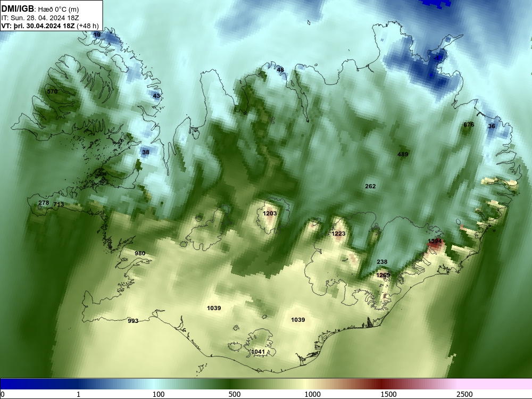This screenshot has width=532, height=399.
Task: Click the 19 value label on the map
Action: click(97, 35)
